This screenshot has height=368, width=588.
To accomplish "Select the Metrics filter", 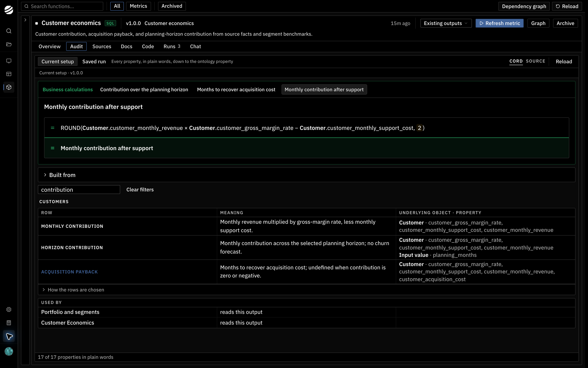I will click(x=139, y=6).
